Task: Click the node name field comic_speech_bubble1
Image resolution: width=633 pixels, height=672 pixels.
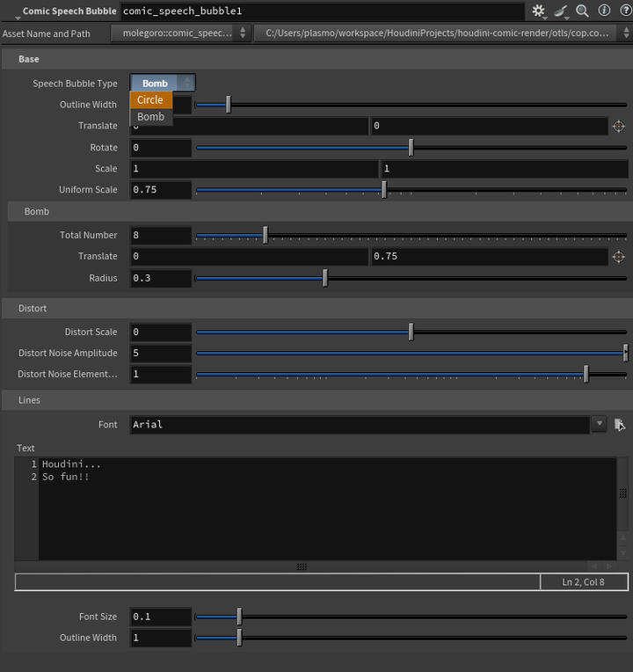Action: (321, 11)
